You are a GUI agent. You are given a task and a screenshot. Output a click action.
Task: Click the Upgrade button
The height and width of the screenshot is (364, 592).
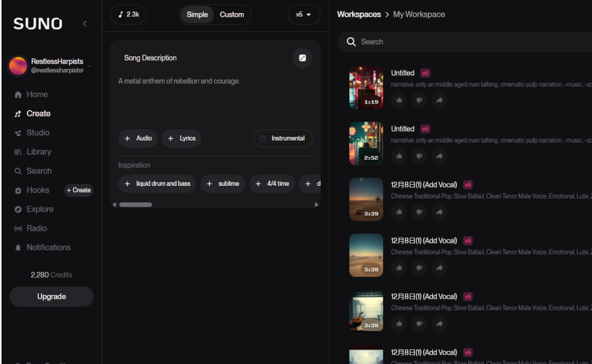point(52,297)
